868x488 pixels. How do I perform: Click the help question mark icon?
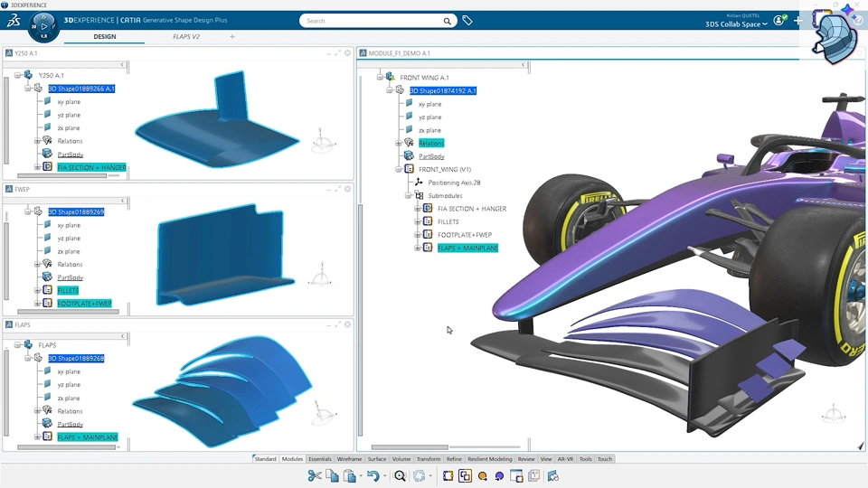(x=859, y=21)
